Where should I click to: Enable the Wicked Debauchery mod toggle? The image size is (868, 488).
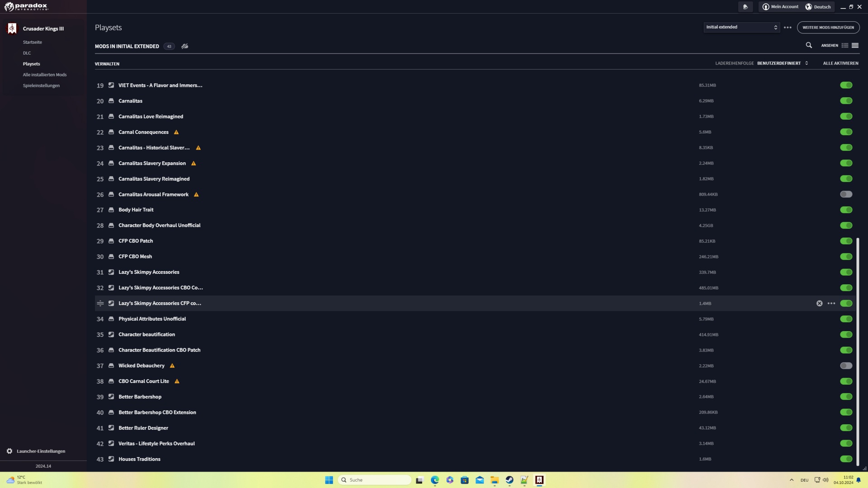[846, 366]
